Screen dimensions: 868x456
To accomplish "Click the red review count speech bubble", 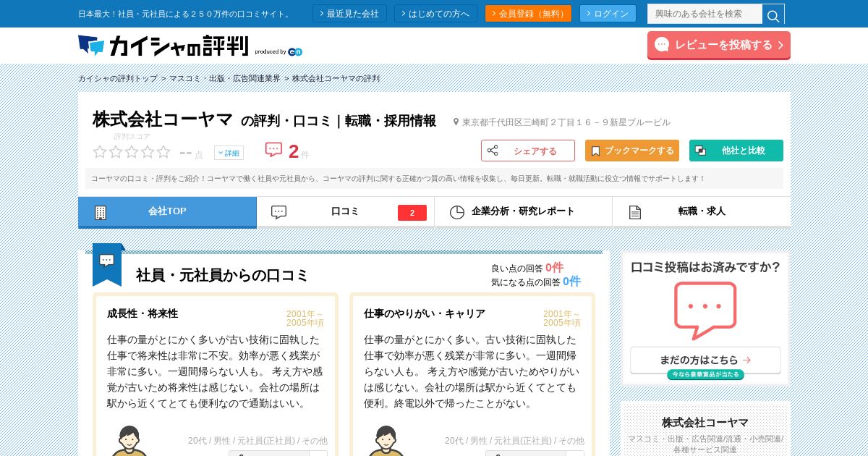I will (x=273, y=150).
